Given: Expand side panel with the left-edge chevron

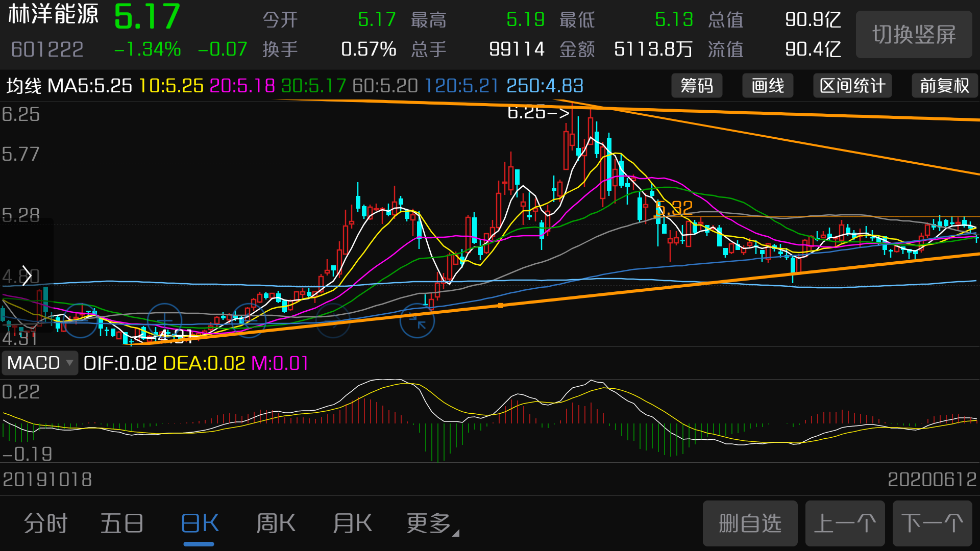Looking at the screenshot, I should 27,276.
